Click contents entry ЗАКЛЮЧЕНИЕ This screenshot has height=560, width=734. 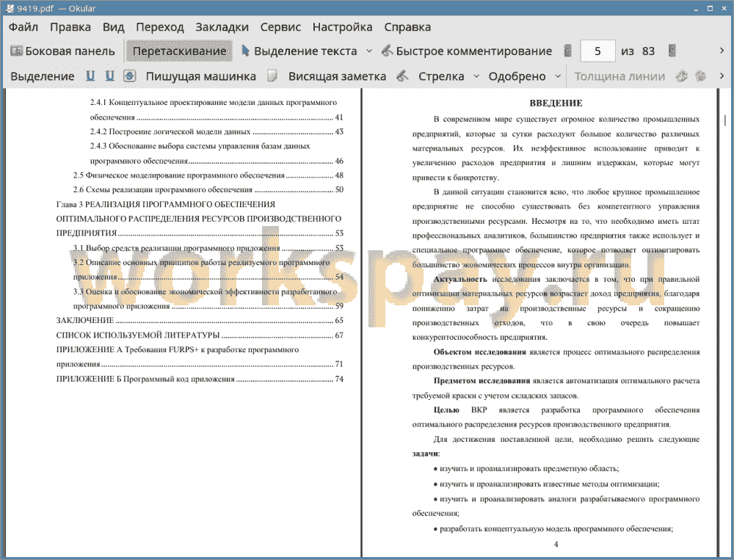pyautogui.click(x=200, y=320)
